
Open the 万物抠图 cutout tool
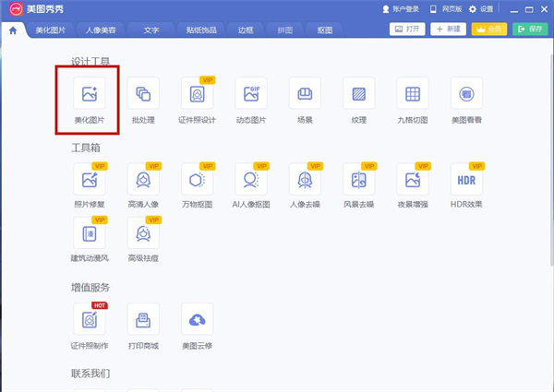pos(197,178)
